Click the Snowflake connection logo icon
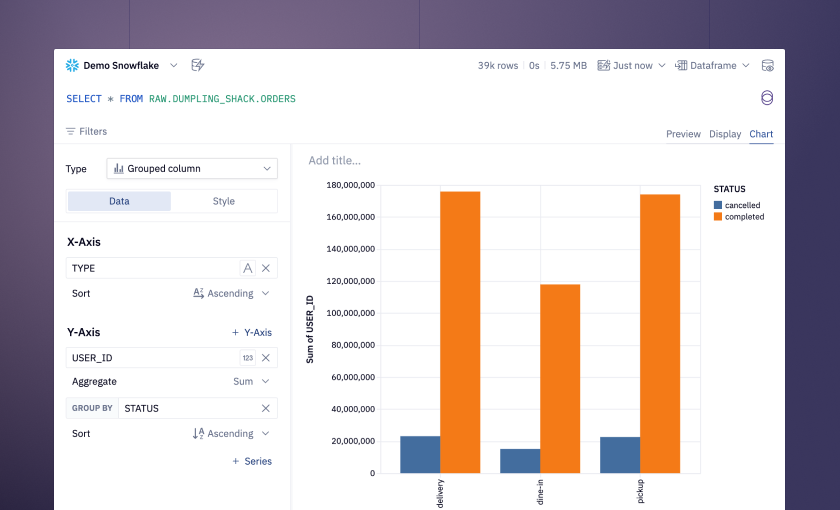Screen dimensions: 840x510 (72, 65)
